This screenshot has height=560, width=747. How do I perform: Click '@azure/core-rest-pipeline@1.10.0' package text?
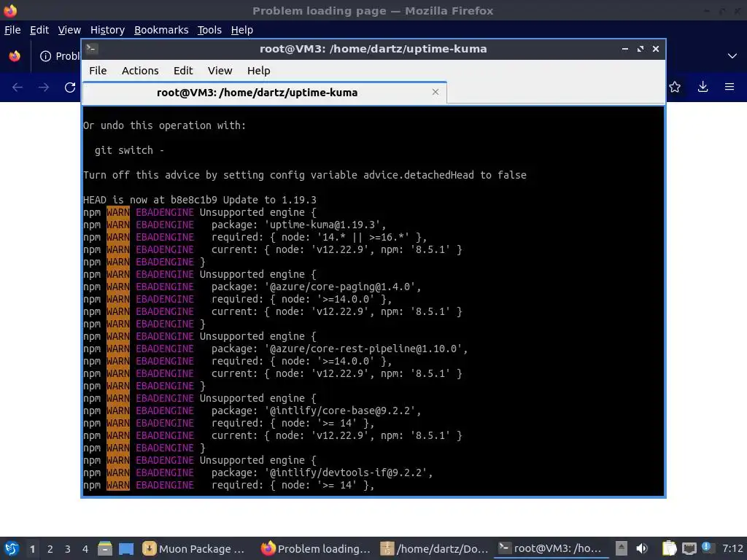click(x=366, y=349)
